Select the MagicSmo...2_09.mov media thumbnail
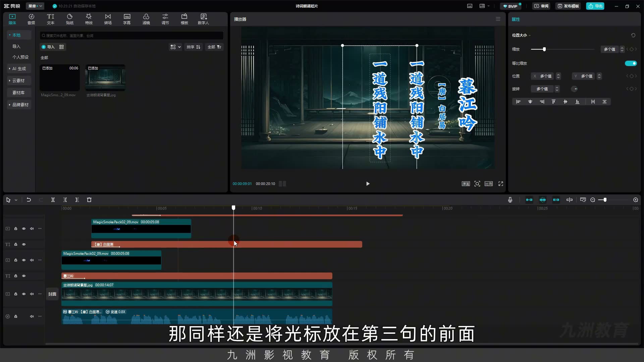 pyautogui.click(x=60, y=78)
